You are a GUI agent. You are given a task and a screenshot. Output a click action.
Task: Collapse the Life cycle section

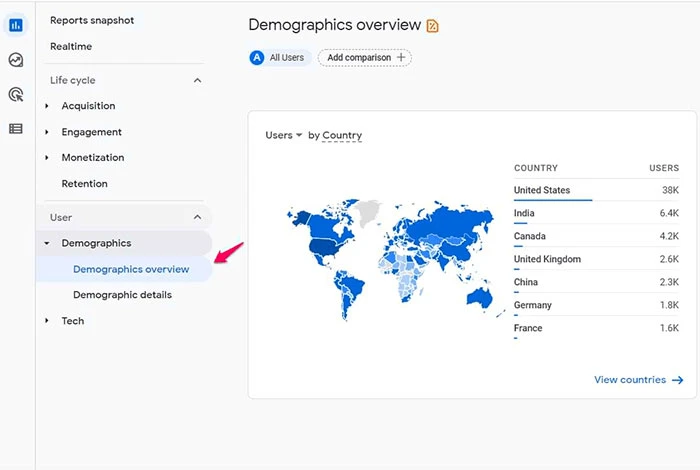point(197,80)
